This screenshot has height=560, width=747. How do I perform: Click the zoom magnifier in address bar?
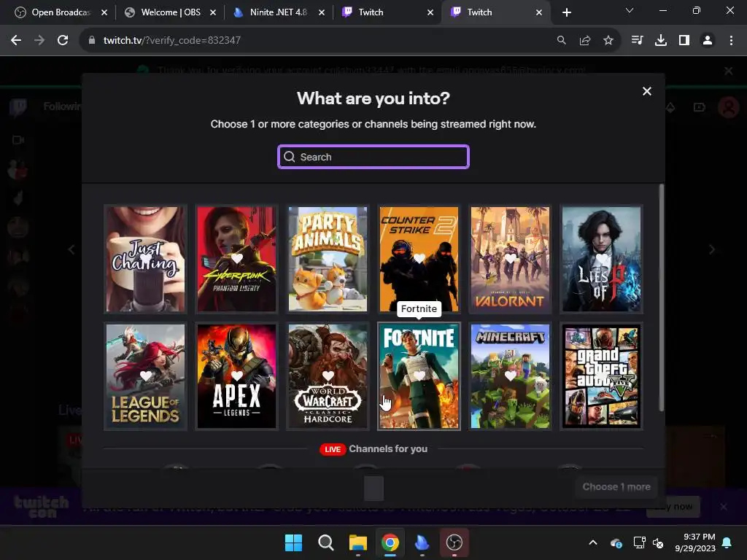(x=562, y=41)
